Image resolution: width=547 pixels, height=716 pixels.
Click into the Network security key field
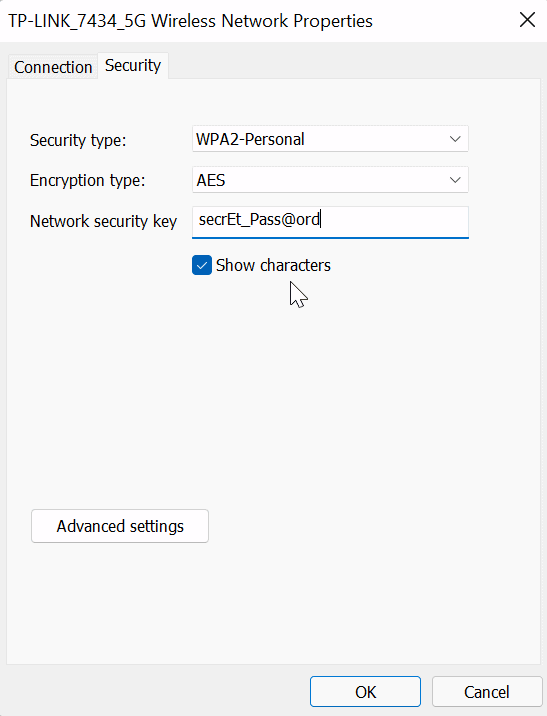pos(330,222)
